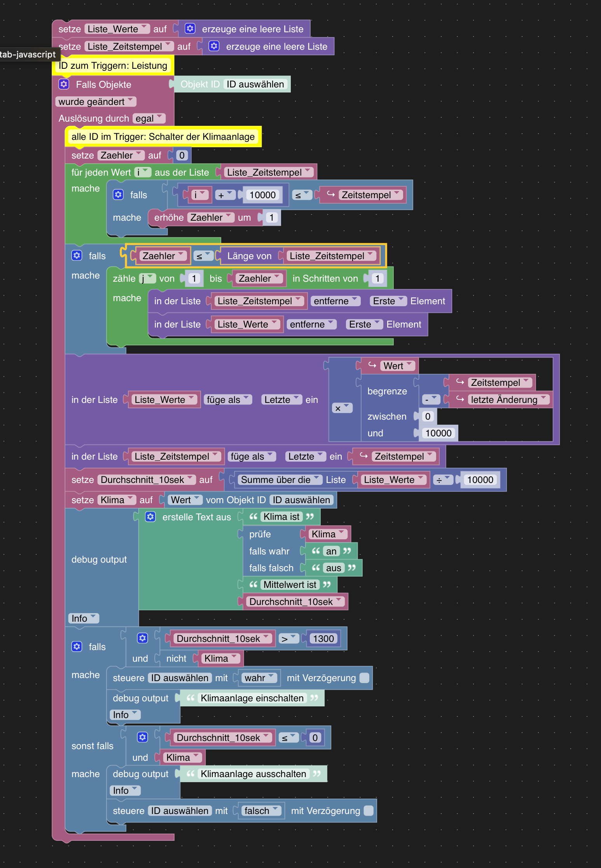Open 'j' counter variable dropdown in 'zähle' block
This screenshot has width=601, height=868.
(x=147, y=278)
